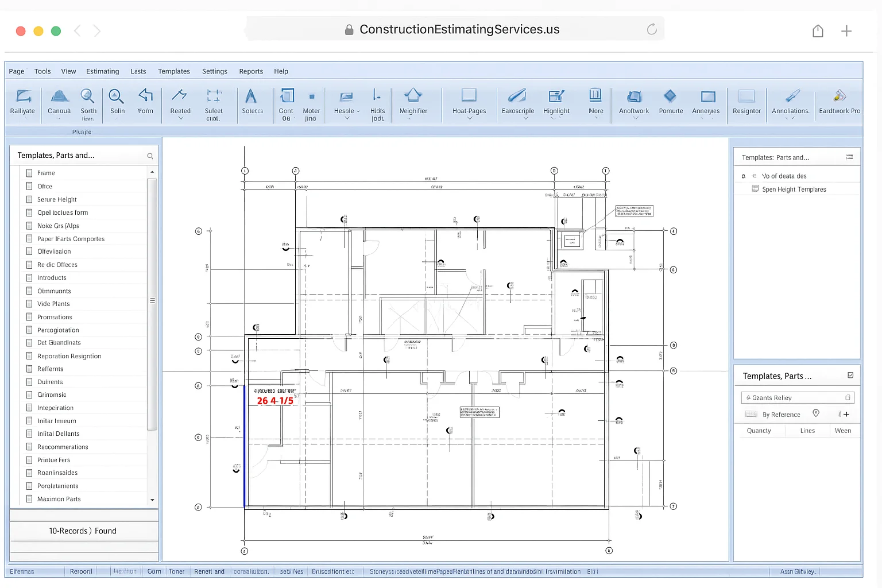Select the Annenyes rectangle tool

coord(708,96)
